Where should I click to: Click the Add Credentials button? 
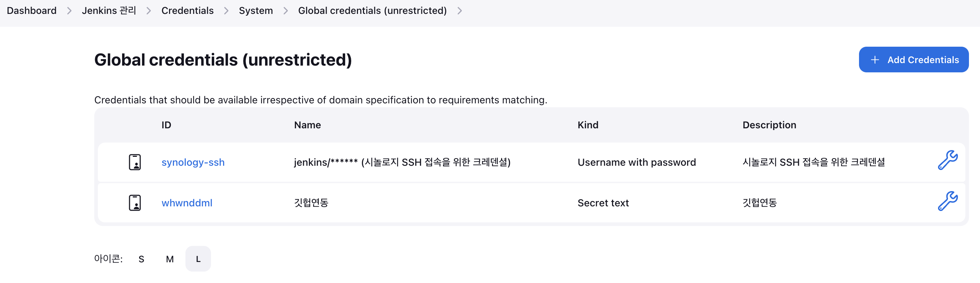[x=913, y=60]
